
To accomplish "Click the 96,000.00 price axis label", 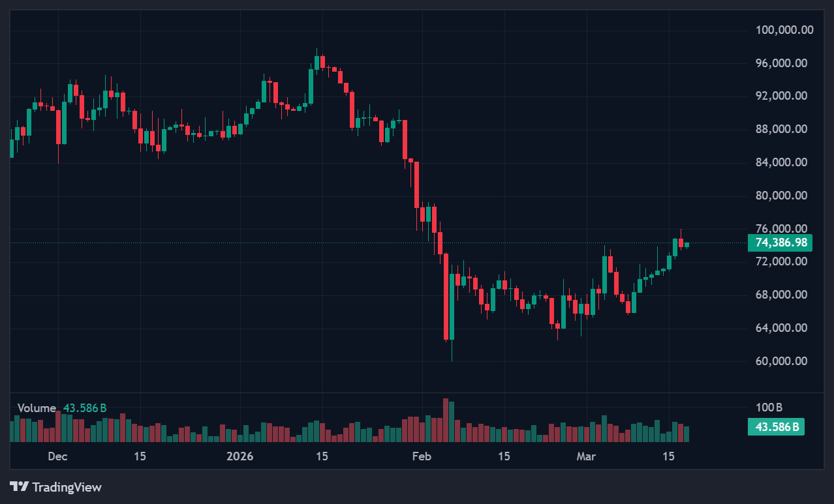I will 782,63.
